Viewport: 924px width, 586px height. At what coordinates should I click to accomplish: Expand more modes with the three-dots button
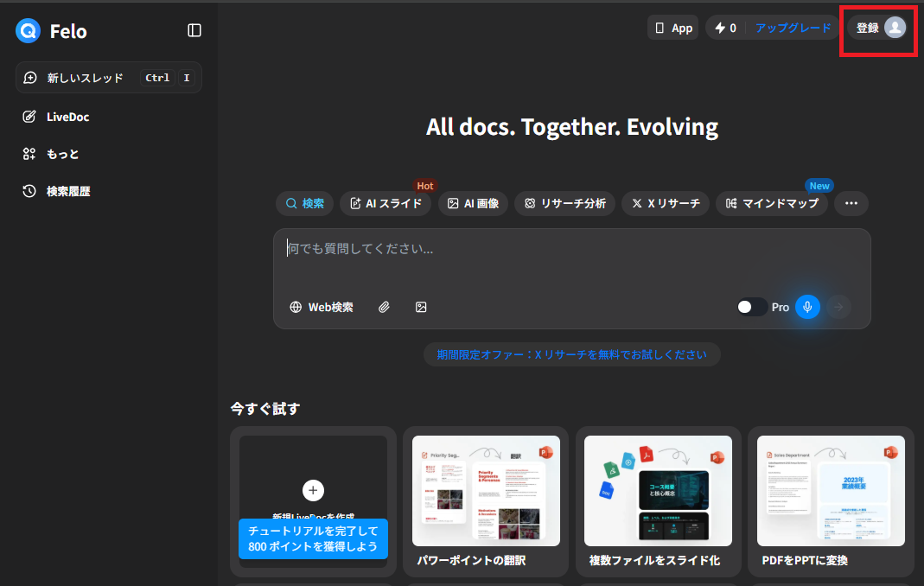coord(851,204)
